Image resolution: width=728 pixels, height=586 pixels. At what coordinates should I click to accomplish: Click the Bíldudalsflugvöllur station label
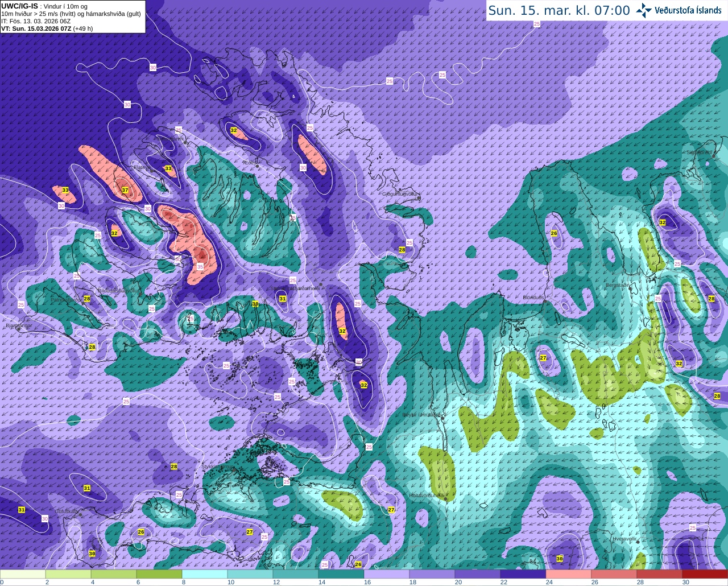click(x=118, y=290)
